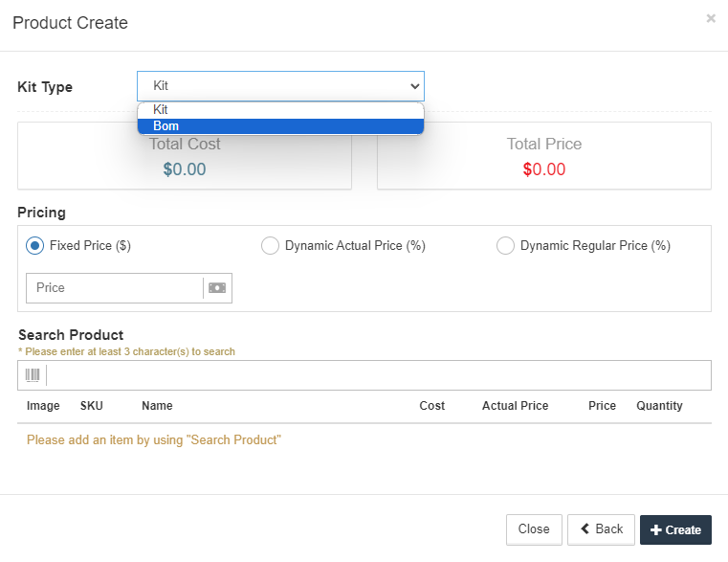Click the Name column header

click(157, 406)
